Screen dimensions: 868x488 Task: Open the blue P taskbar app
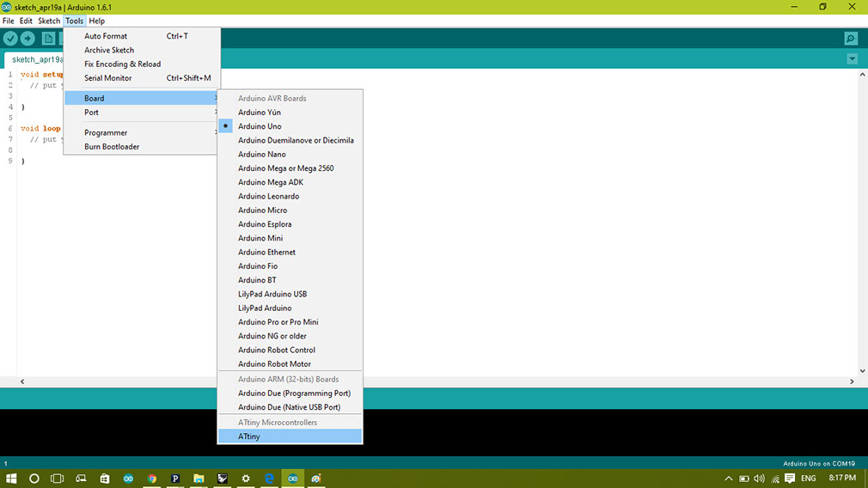pos(175,479)
